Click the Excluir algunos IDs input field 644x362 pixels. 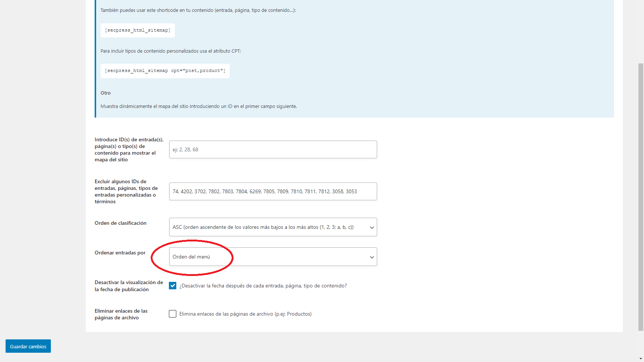pyautogui.click(x=273, y=191)
